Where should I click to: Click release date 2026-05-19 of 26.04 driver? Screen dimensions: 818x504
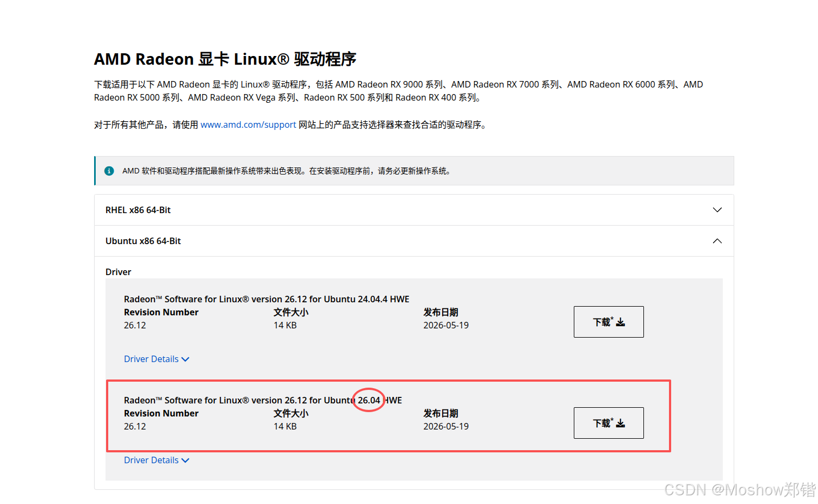point(446,426)
